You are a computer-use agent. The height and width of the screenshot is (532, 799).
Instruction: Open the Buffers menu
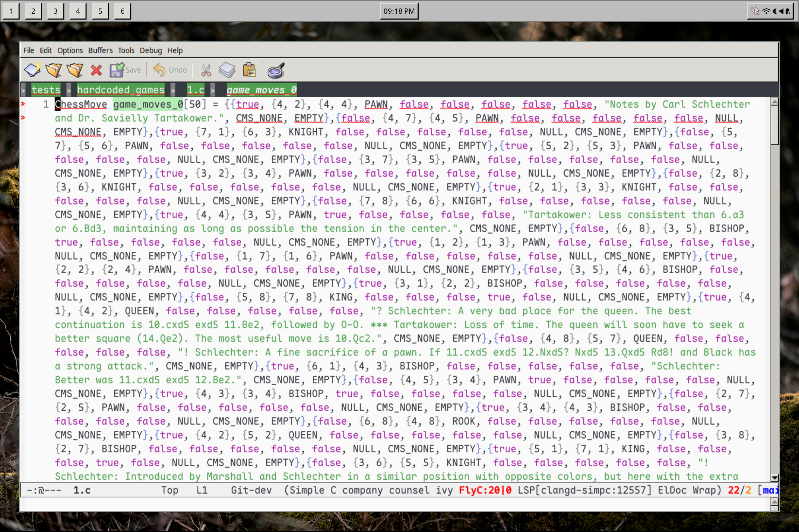click(100, 50)
